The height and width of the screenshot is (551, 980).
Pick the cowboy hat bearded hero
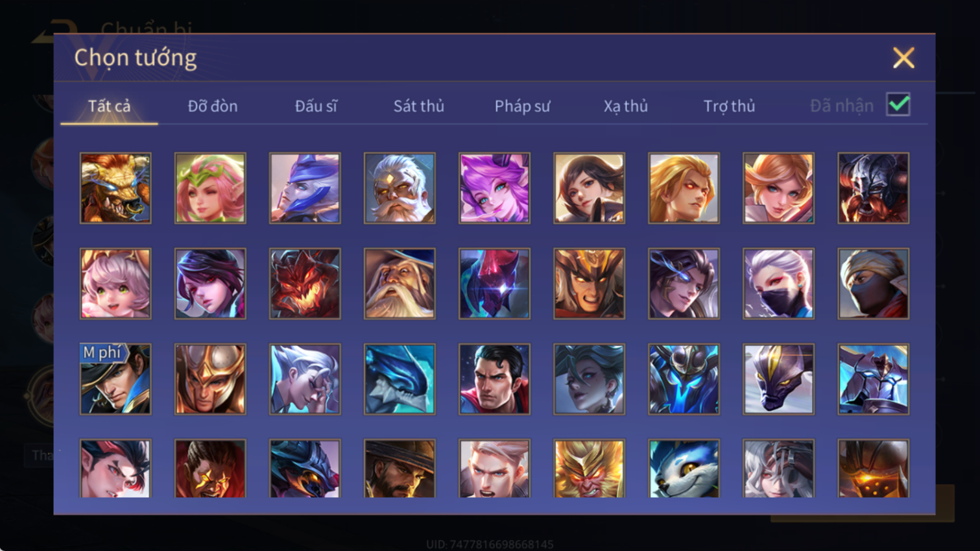[400, 469]
